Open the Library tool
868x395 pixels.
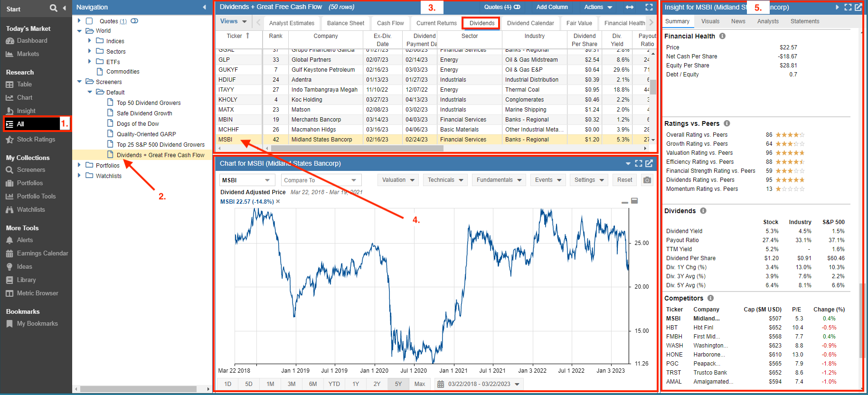point(26,280)
